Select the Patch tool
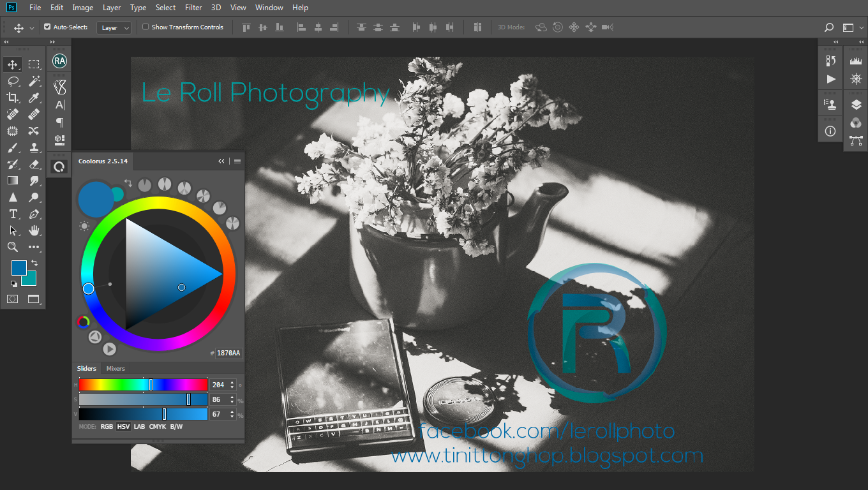Viewport: 868px width, 490px height. [13, 131]
